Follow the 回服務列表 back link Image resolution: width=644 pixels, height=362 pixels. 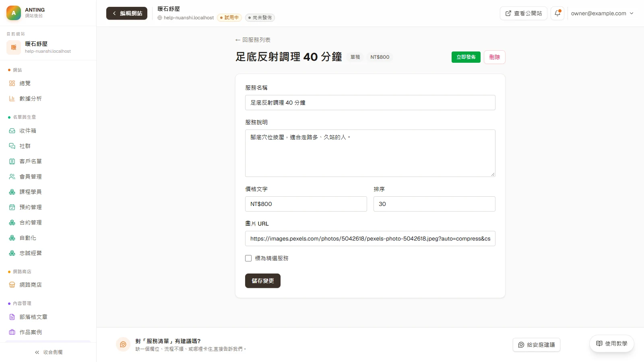[x=253, y=40]
